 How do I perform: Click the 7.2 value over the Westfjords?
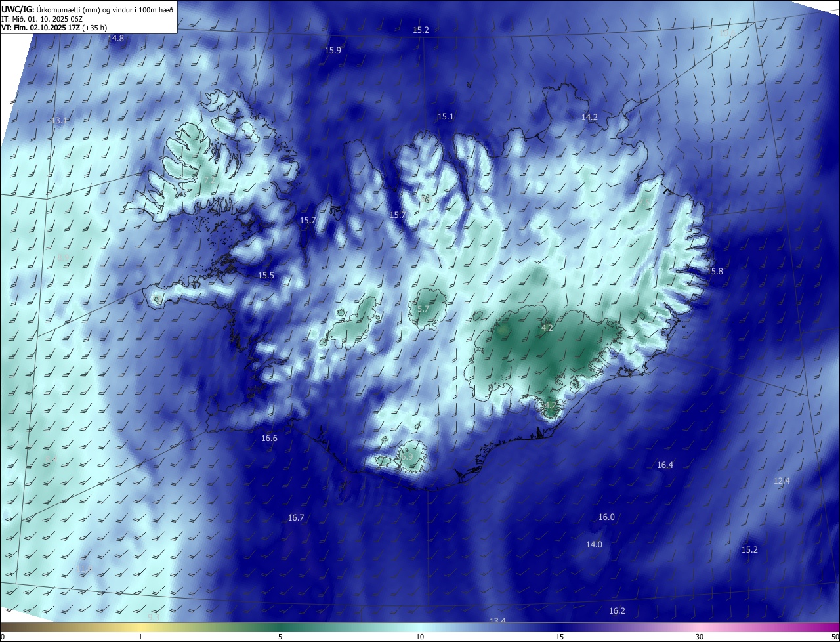[209, 180]
